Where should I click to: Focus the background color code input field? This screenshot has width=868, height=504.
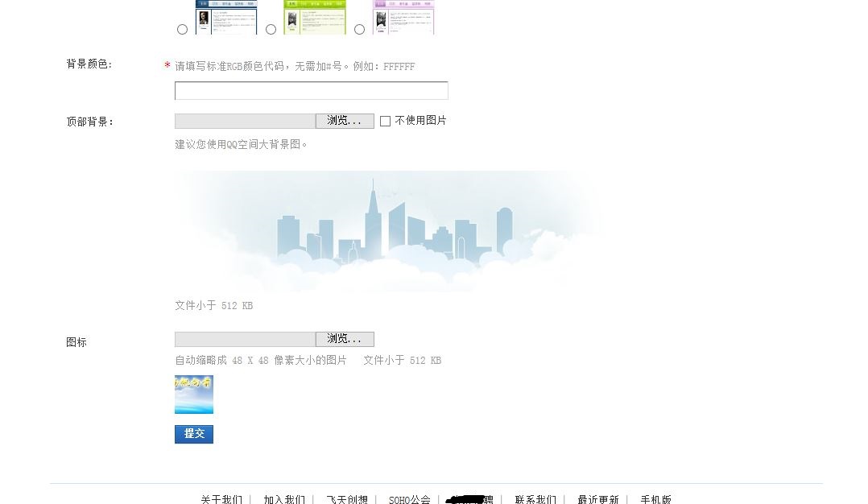click(x=311, y=91)
